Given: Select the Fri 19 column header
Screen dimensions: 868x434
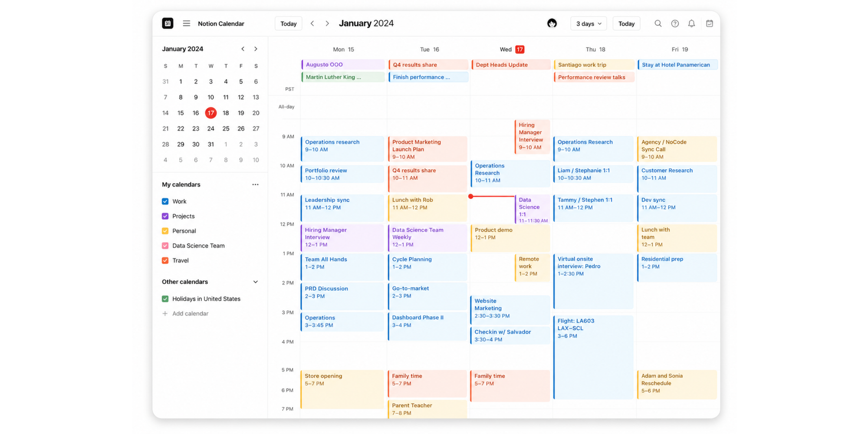Looking at the screenshot, I should click(x=680, y=49).
